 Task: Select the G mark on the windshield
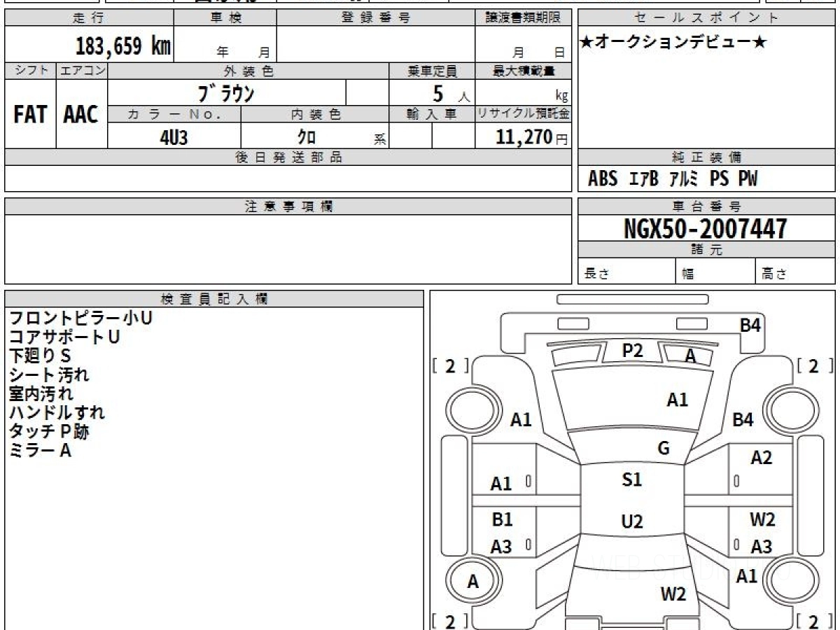tap(664, 449)
